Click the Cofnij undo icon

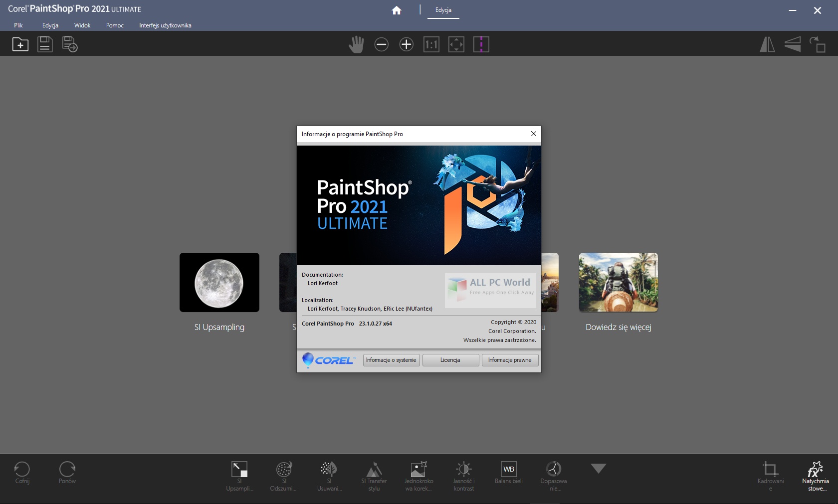pyautogui.click(x=22, y=472)
